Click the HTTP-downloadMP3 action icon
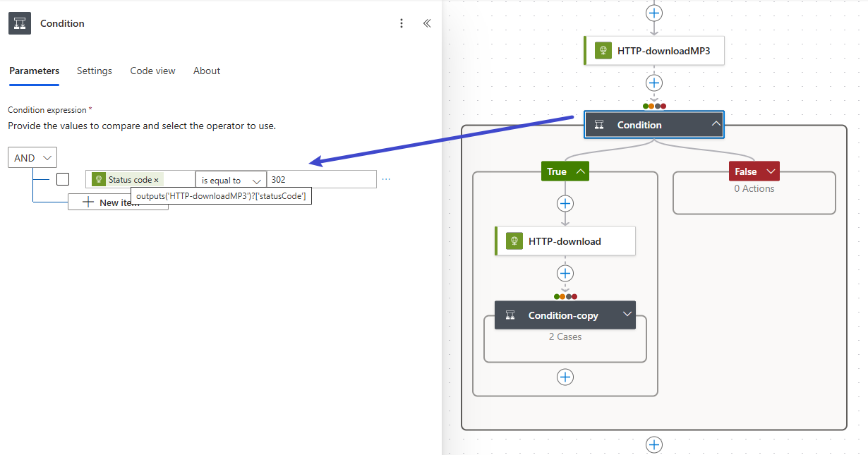The image size is (868, 455). [x=603, y=51]
